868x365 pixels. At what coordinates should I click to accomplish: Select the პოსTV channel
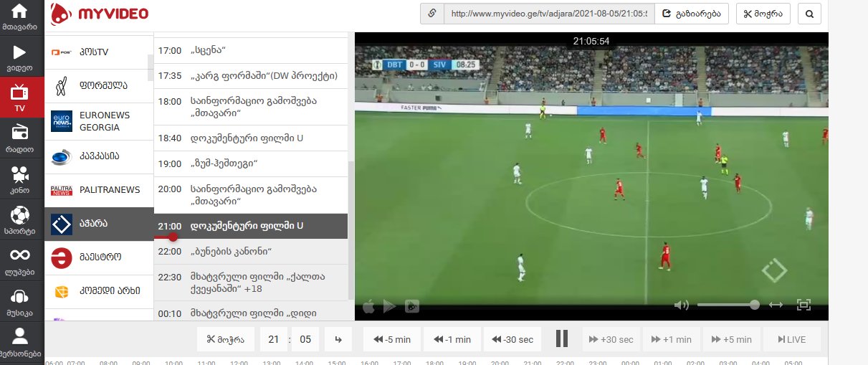99,52
